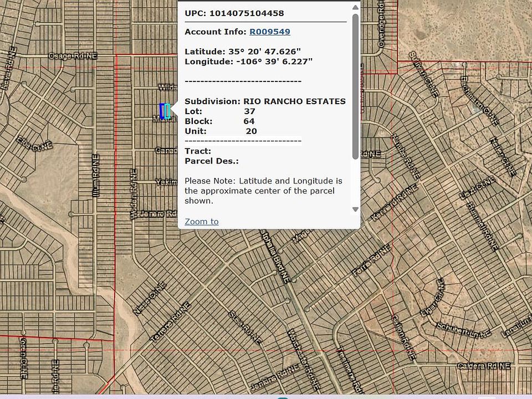Select the dark blue outlined parcel
Image resolution: width=532 pixels, height=399 pixels.
(162, 111)
